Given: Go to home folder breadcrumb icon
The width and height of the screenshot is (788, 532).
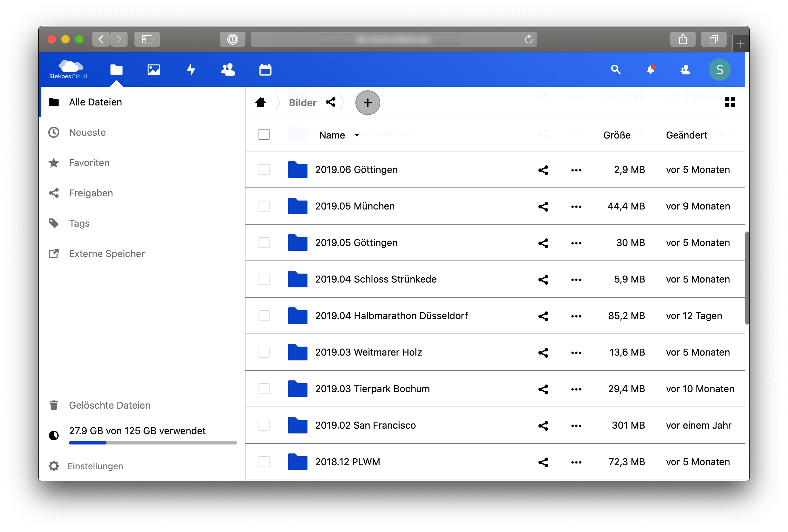Looking at the screenshot, I should (261, 102).
